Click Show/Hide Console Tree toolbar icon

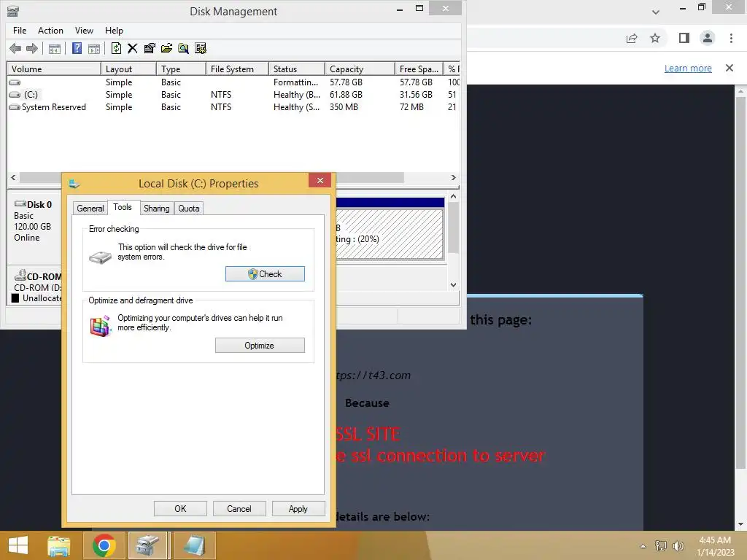tap(55, 49)
